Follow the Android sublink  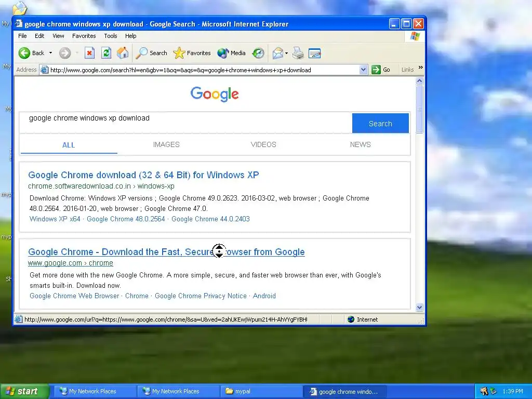[x=264, y=296]
